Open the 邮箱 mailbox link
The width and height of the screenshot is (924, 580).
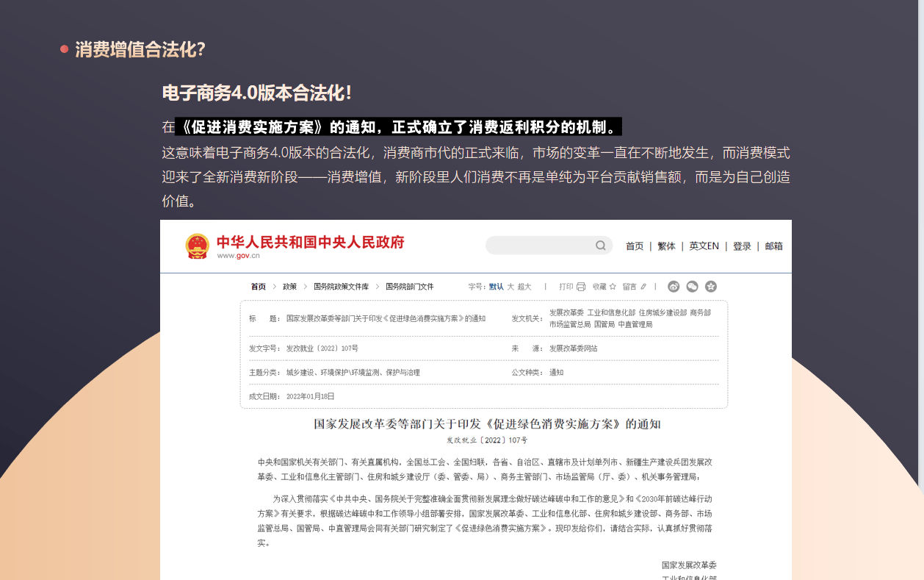[x=774, y=246]
